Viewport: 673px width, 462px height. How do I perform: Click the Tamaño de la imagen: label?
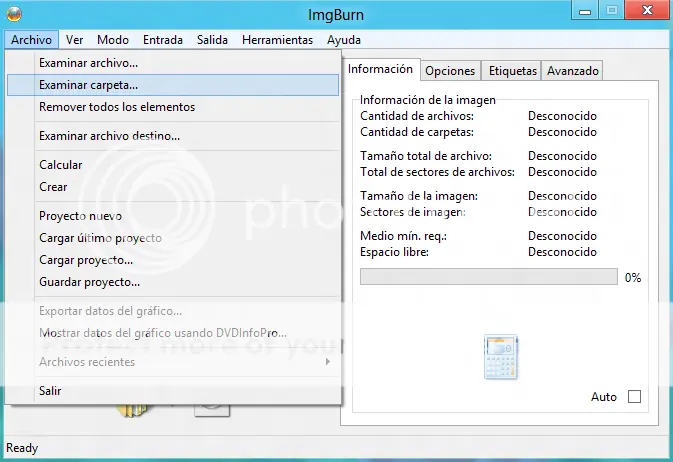coord(419,196)
